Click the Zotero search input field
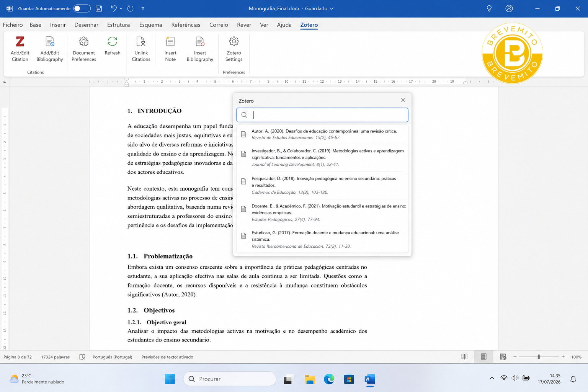 (322, 115)
